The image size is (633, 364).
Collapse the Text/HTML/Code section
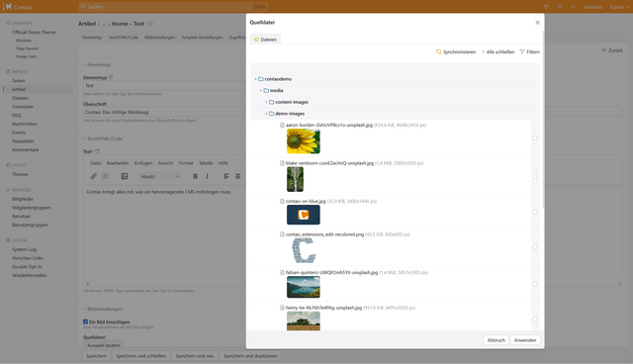(103, 138)
